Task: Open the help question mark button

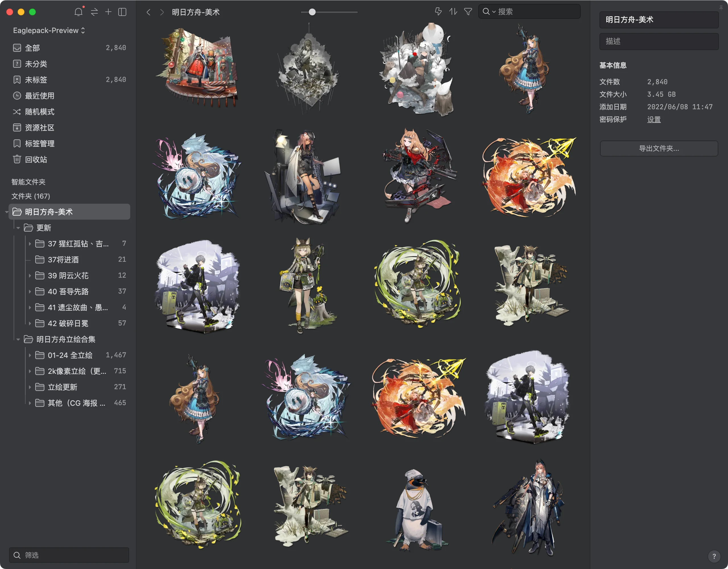Action: (714, 556)
